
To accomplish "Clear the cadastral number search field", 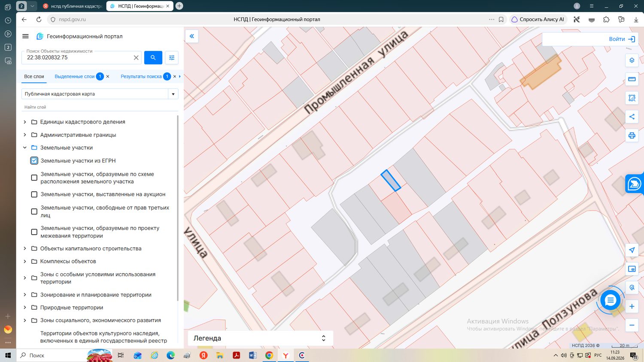I will 136,57.
